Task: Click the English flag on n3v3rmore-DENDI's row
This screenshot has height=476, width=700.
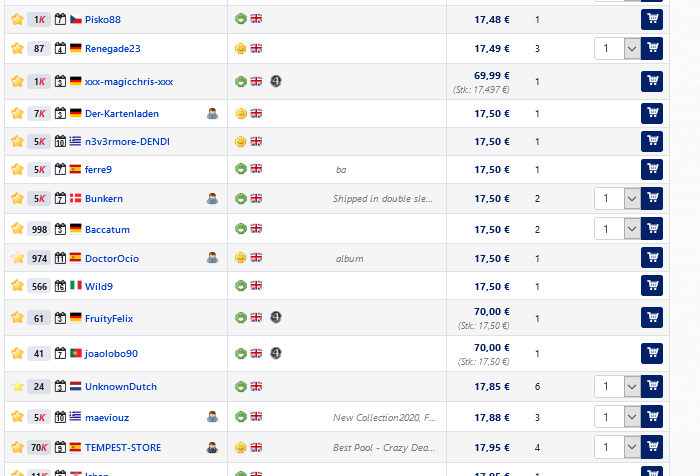Action: [257, 142]
